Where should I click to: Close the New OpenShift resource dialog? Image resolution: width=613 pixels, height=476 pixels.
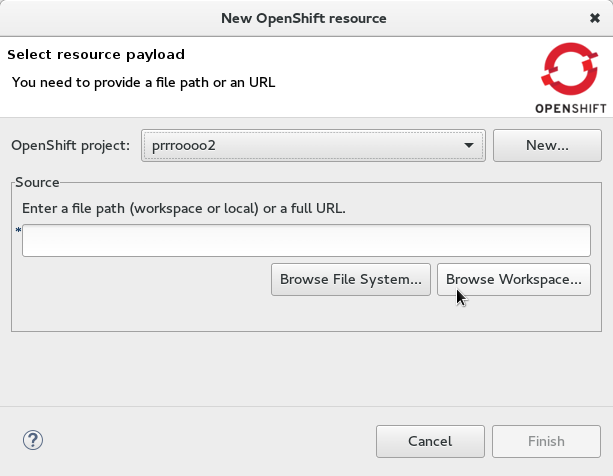(x=595, y=18)
